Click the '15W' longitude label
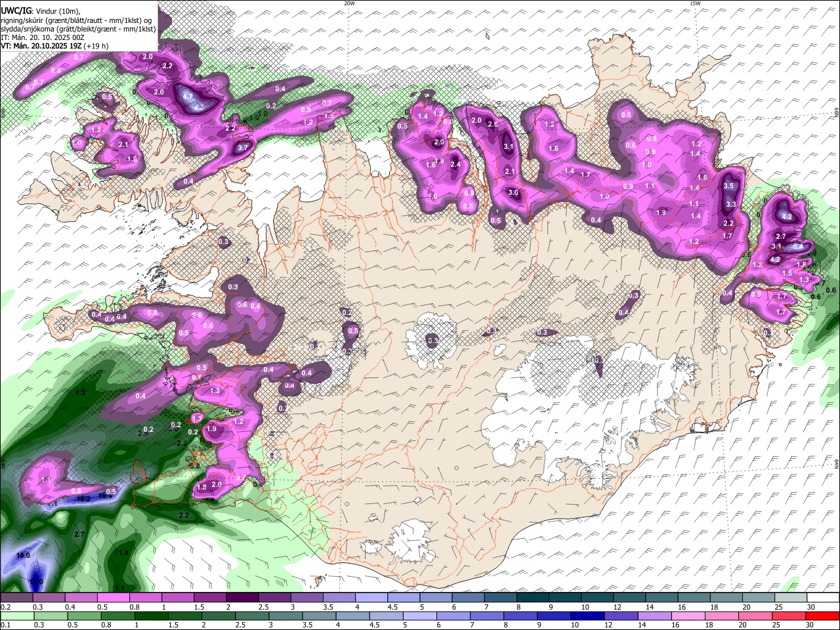The image size is (840, 630). coord(695,3)
